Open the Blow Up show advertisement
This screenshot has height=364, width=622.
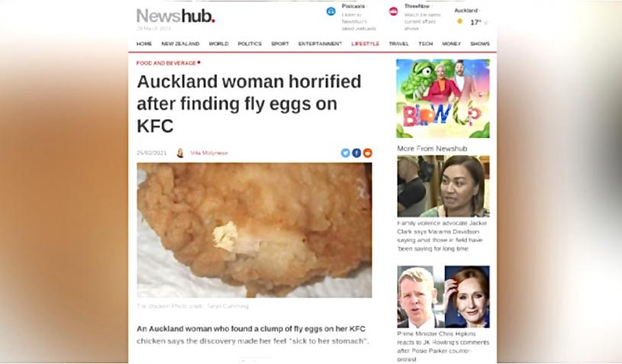pyautogui.click(x=443, y=98)
